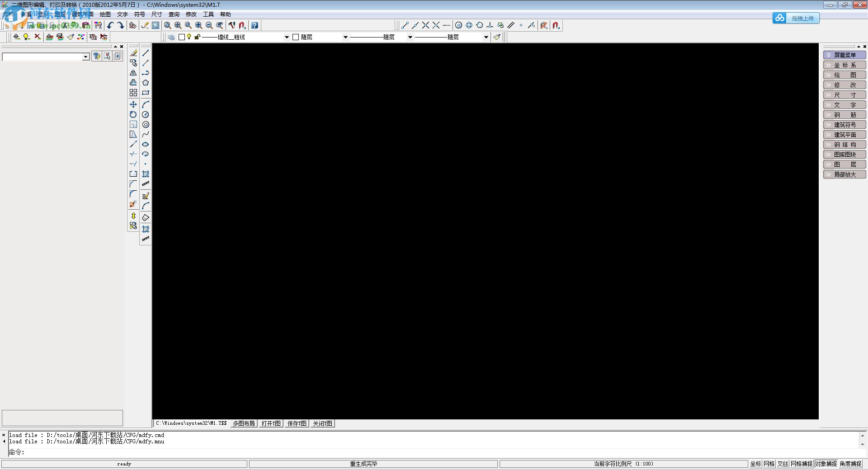Toggle the layer lock padlock icon
The image size is (868, 470).
[x=197, y=37]
